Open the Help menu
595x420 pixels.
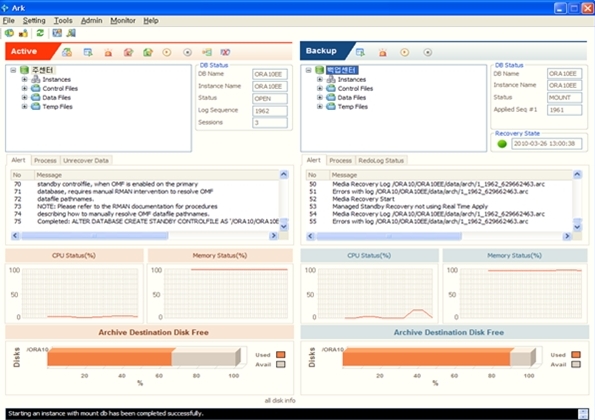click(x=151, y=20)
